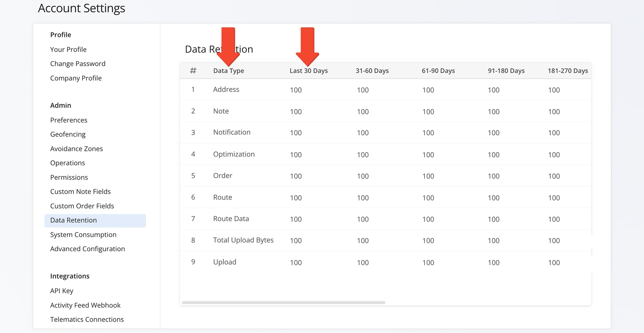
Task: Open Advanced Configuration settings
Action: pyautogui.click(x=87, y=249)
